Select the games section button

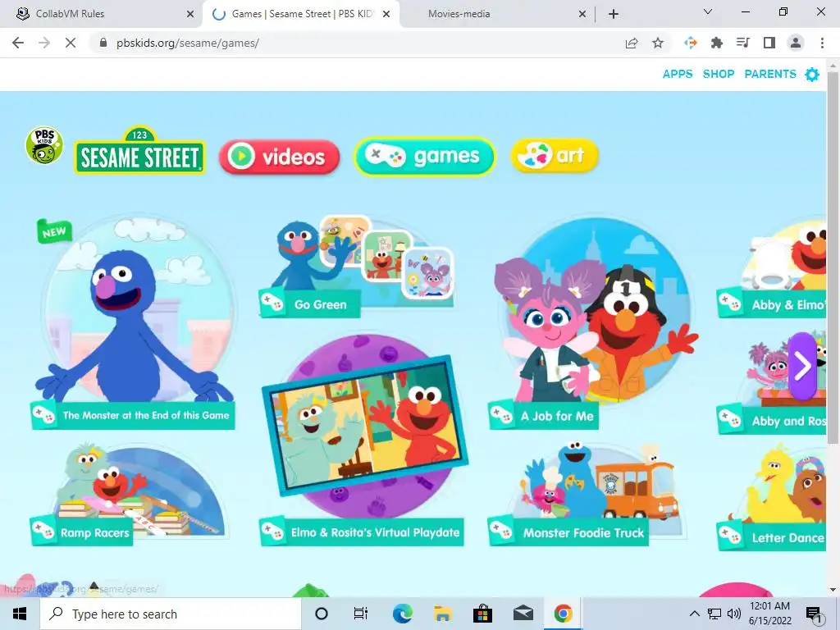pyautogui.click(x=424, y=157)
